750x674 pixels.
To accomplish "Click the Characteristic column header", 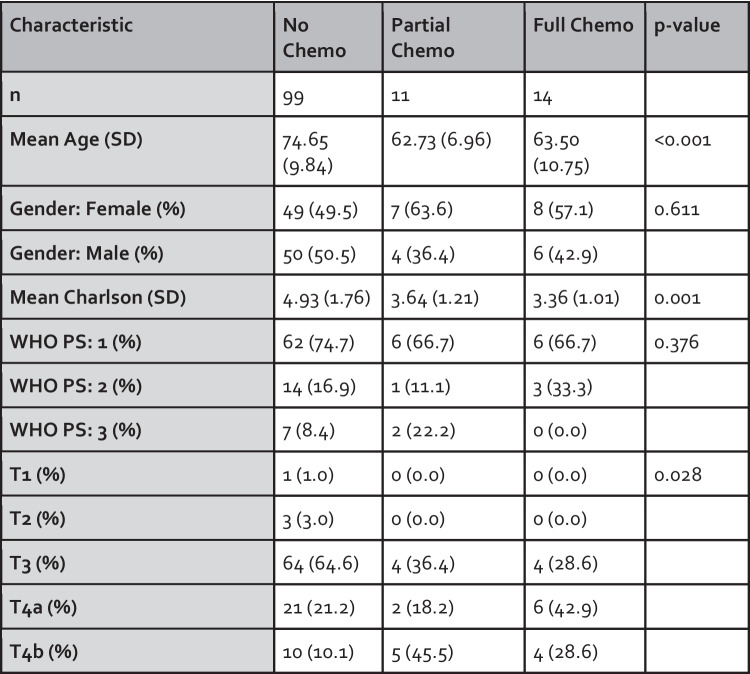I will tap(138, 37).
